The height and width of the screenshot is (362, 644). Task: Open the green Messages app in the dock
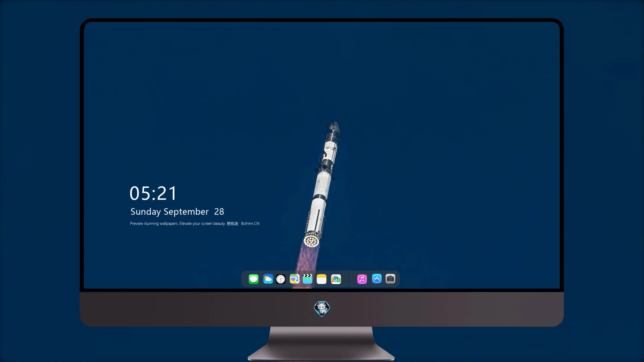coord(254,279)
